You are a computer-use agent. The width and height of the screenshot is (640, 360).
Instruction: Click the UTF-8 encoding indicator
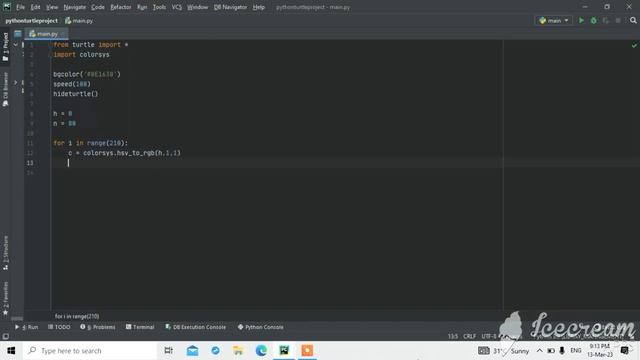coord(489,336)
